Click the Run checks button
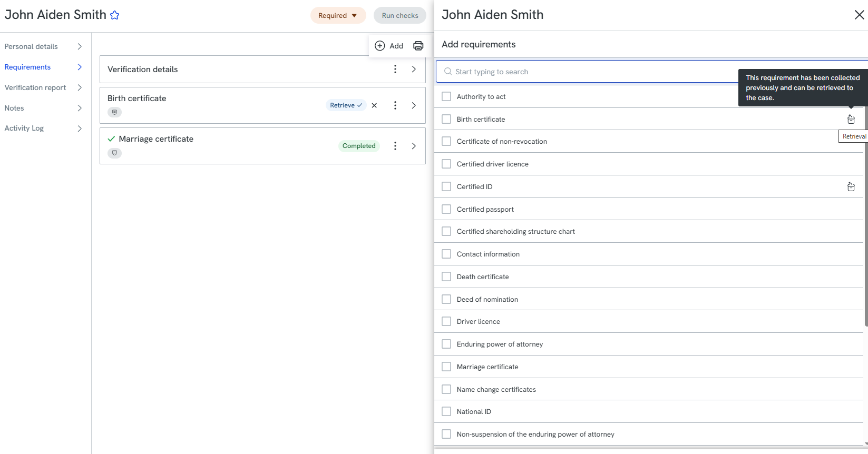Viewport: 868px width, 454px height. [x=400, y=15]
